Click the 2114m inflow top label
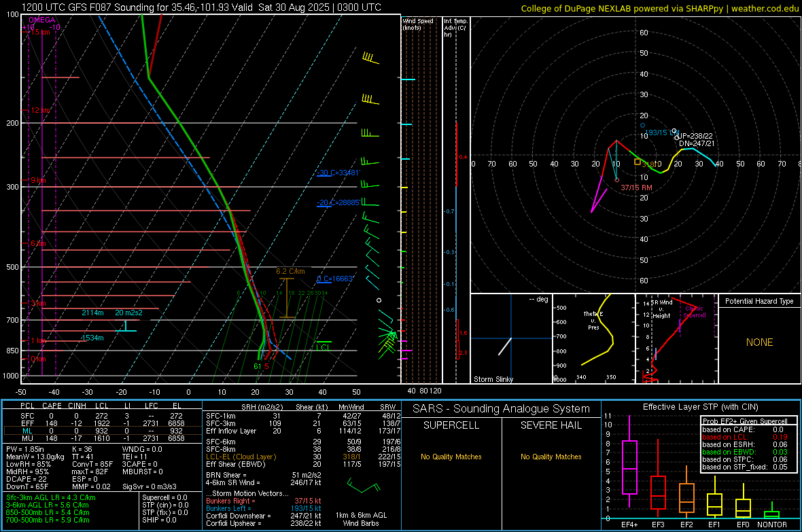 point(92,313)
